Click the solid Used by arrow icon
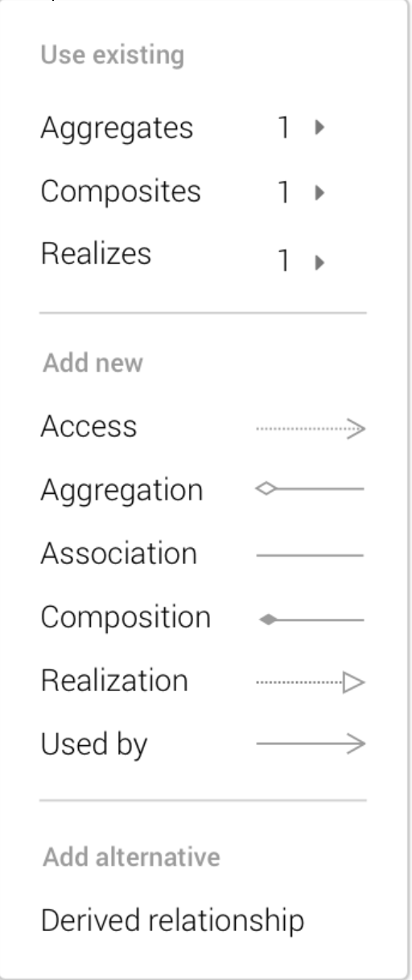Viewport: 412px width, 980px height. click(x=311, y=744)
